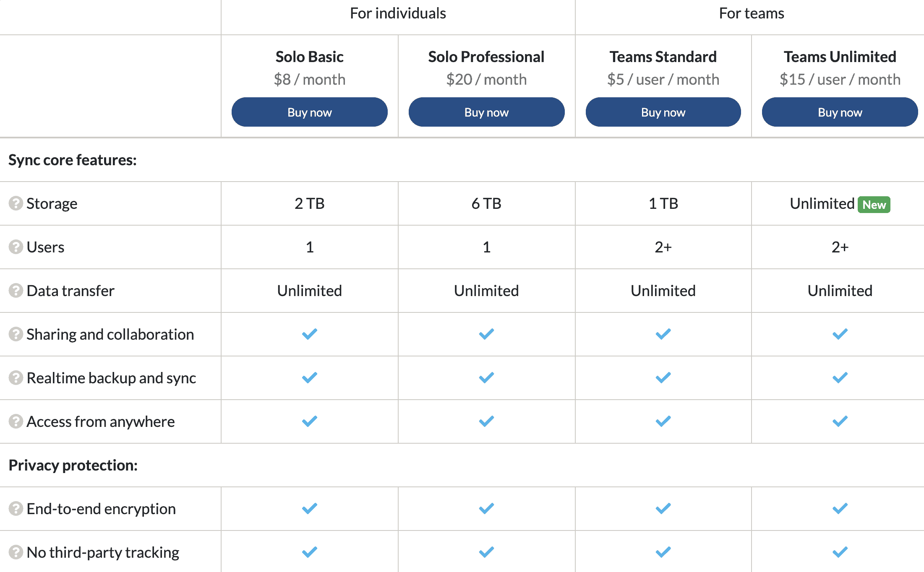
Task: Show the No third-party tracking help icon
Action: [16, 552]
